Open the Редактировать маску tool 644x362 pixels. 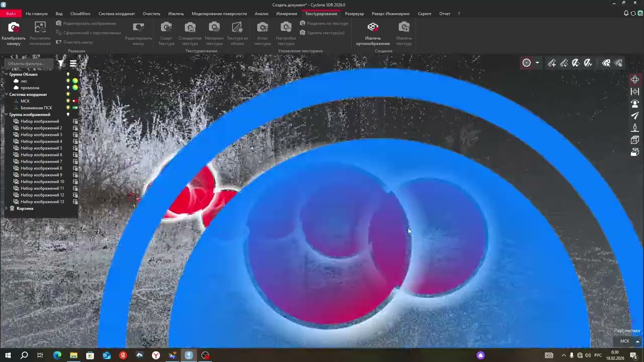coord(138,34)
